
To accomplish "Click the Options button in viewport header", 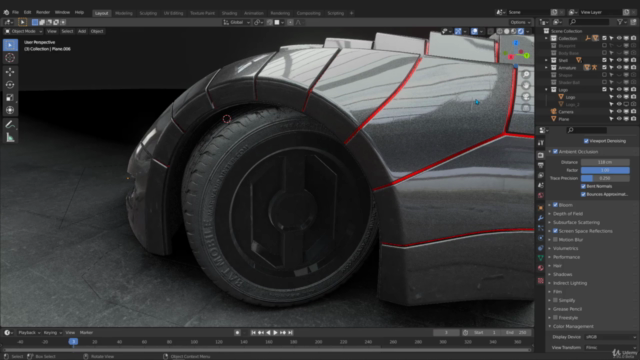I will pyautogui.click(x=520, y=22).
